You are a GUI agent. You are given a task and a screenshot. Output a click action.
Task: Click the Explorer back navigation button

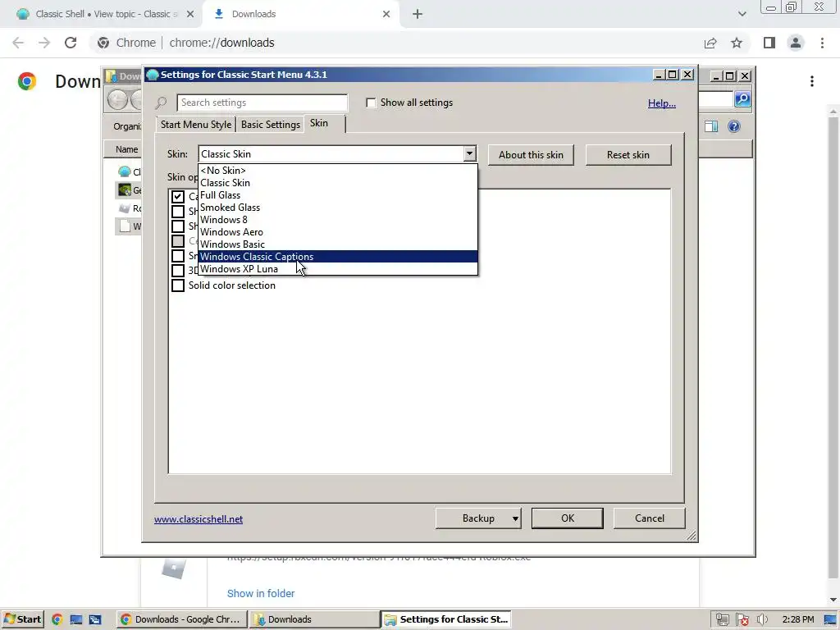tap(117, 99)
